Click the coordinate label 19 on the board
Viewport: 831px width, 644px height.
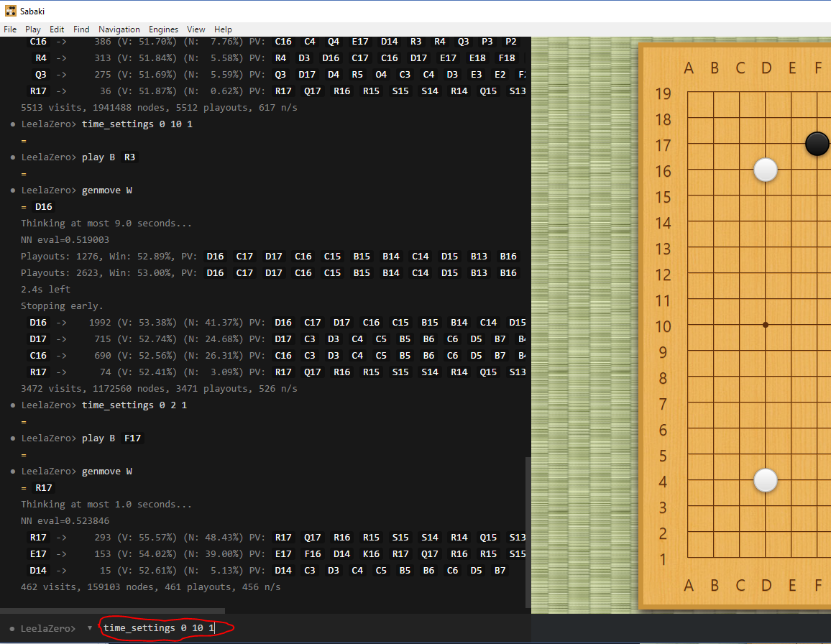click(x=663, y=93)
